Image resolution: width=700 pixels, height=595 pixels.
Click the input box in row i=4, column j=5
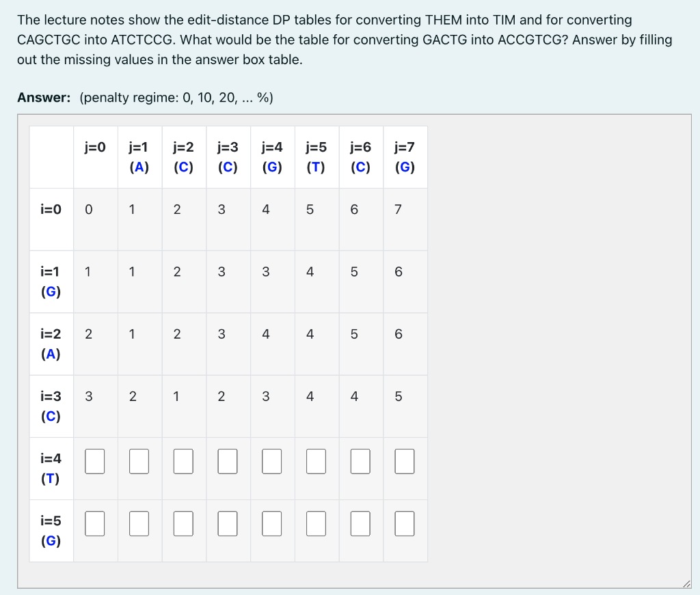[316, 461]
